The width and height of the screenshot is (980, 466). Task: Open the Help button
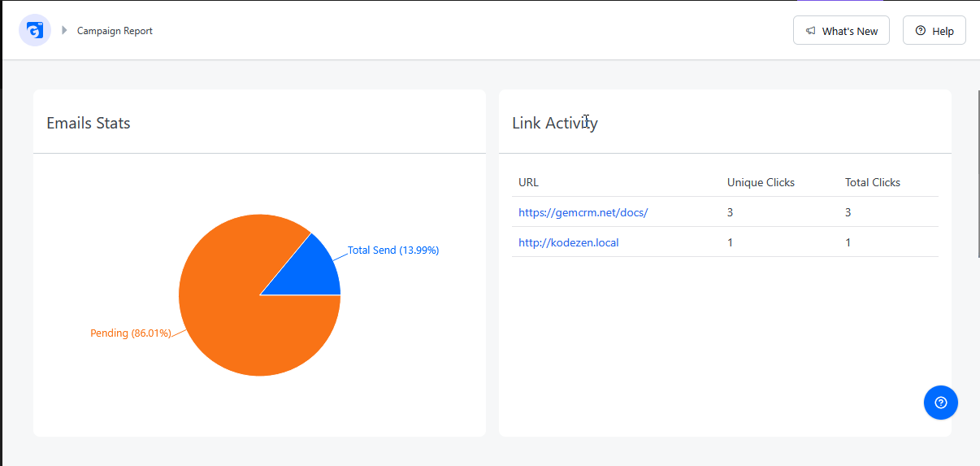pyautogui.click(x=934, y=31)
